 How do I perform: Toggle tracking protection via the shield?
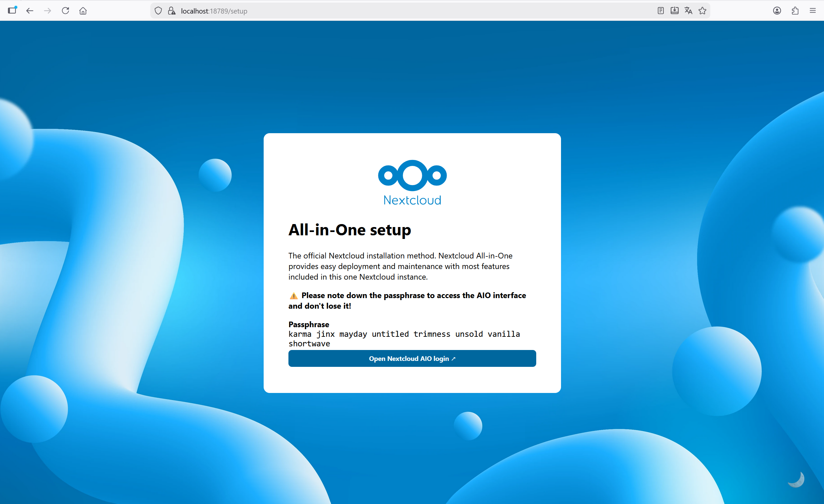[158, 10]
